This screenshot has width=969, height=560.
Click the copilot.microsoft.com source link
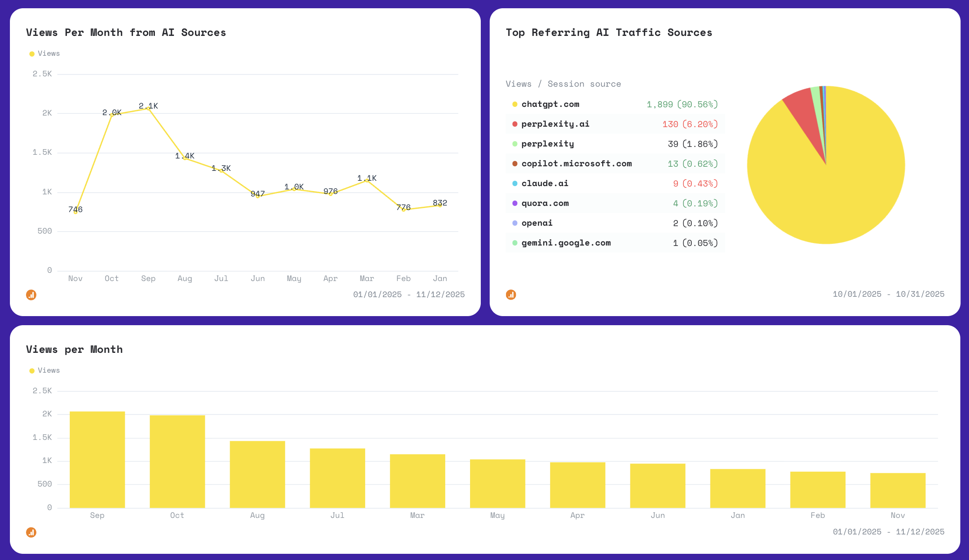(577, 163)
